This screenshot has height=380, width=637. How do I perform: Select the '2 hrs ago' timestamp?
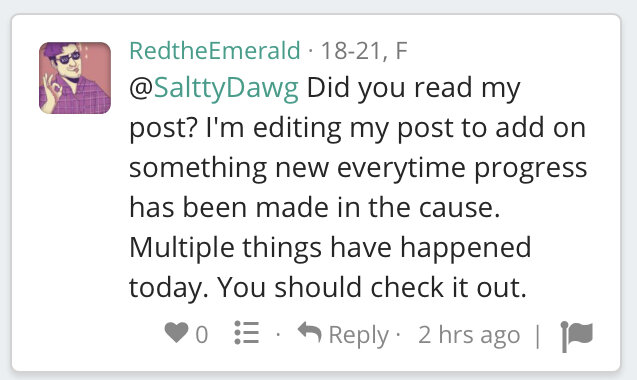(x=469, y=335)
